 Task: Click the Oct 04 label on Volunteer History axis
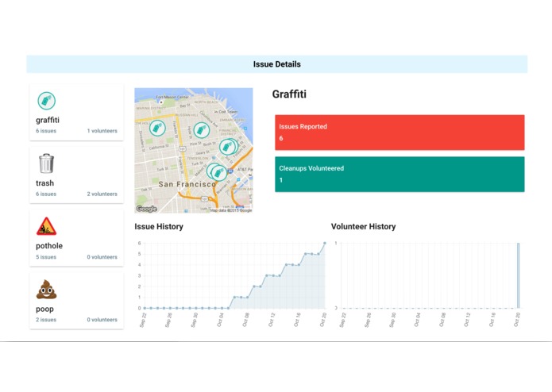click(x=417, y=320)
